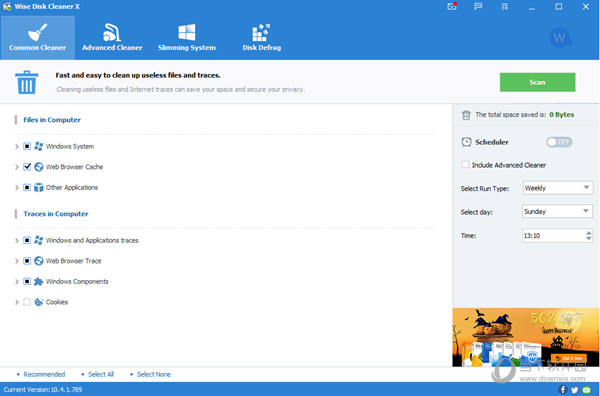Click the Other Applications box icon

click(x=39, y=187)
